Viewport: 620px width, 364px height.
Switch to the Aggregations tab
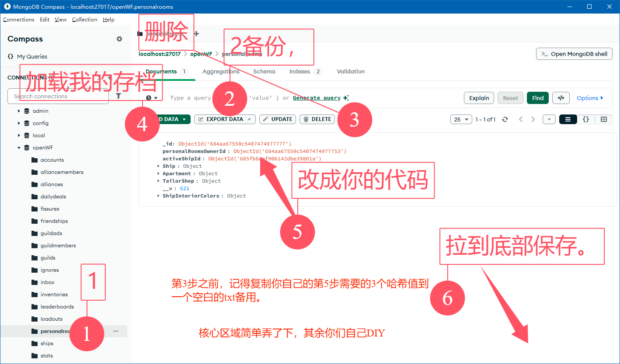pos(221,71)
